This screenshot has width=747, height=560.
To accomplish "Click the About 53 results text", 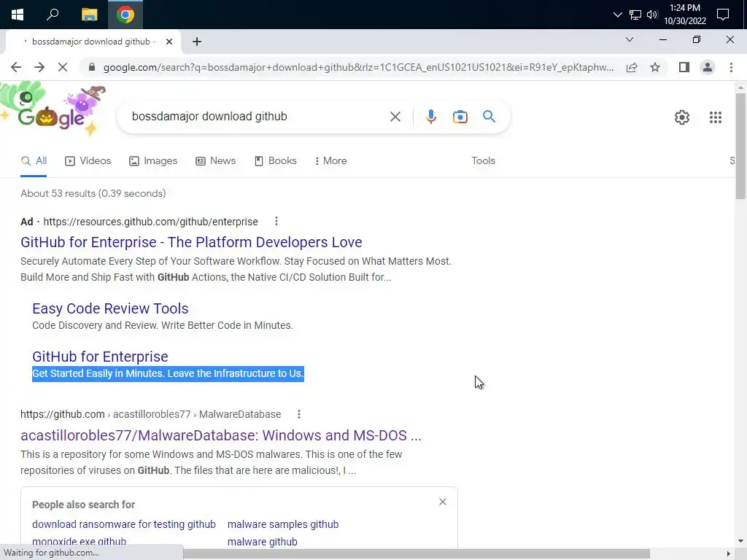I will 93,194.
